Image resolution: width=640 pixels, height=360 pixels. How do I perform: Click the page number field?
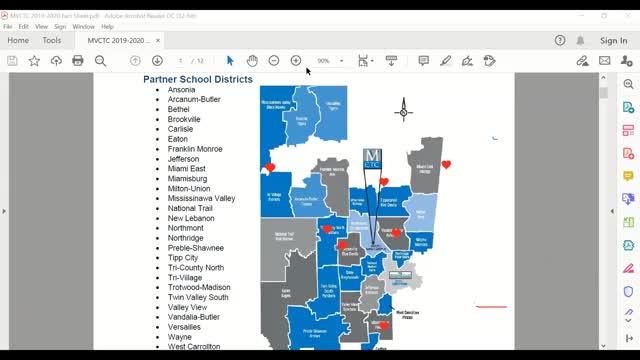point(180,61)
